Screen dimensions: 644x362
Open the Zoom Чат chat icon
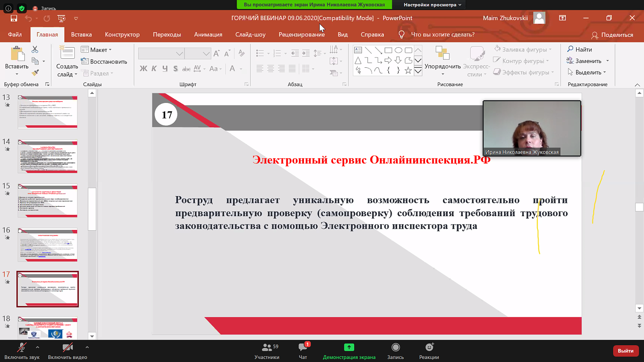pos(303,351)
